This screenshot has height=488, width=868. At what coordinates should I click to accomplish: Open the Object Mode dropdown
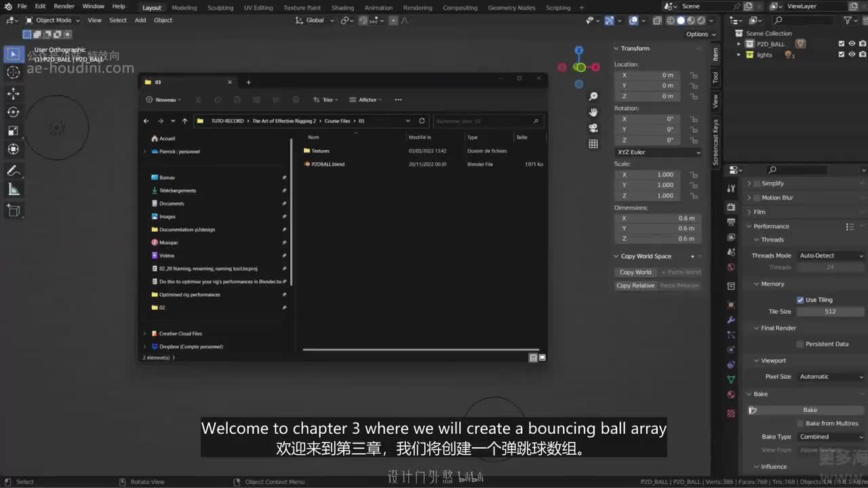click(x=52, y=20)
